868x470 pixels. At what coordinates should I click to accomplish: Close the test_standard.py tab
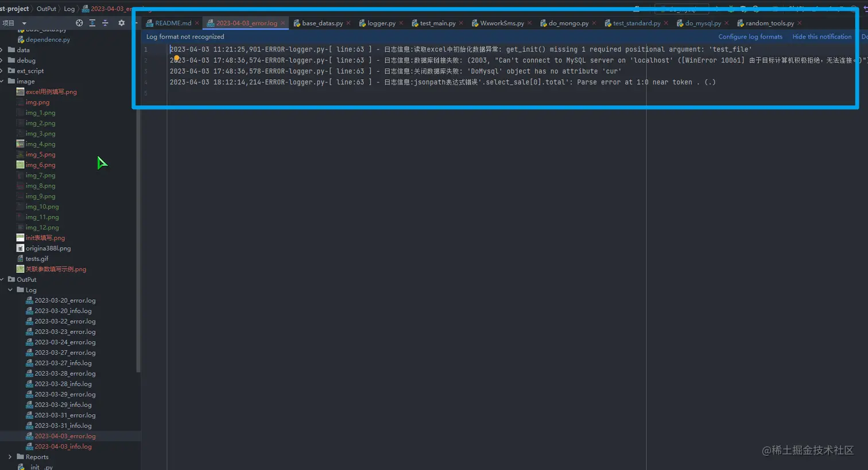pyautogui.click(x=666, y=23)
